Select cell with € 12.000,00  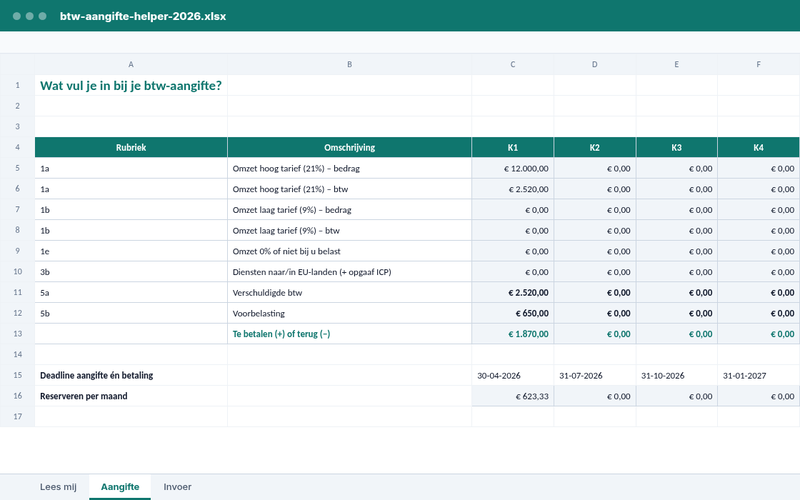pyautogui.click(x=513, y=168)
